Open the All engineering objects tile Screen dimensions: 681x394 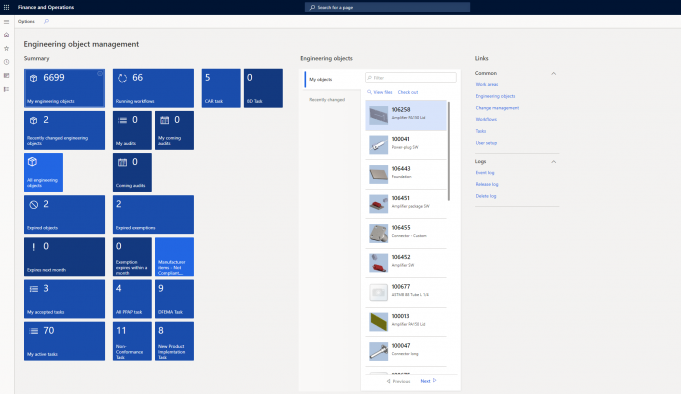tap(43, 172)
